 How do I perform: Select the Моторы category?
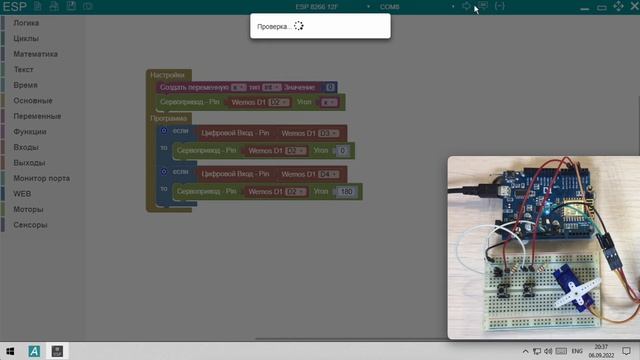click(x=28, y=209)
